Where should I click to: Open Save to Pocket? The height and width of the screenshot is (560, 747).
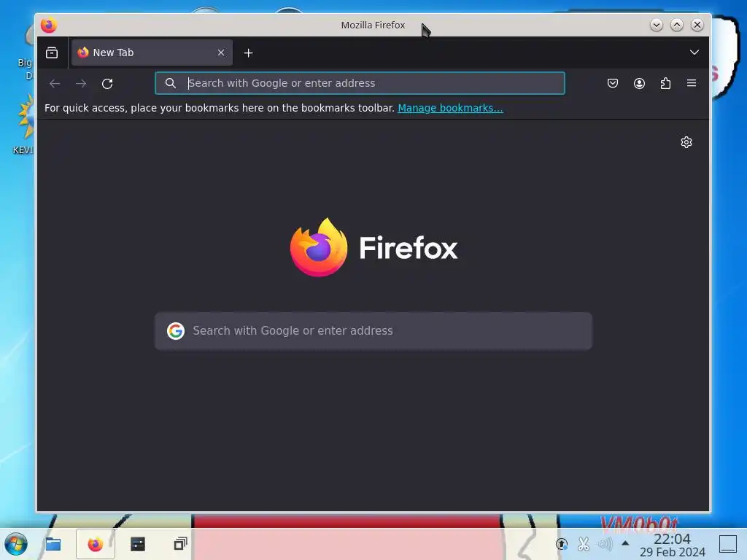click(613, 83)
